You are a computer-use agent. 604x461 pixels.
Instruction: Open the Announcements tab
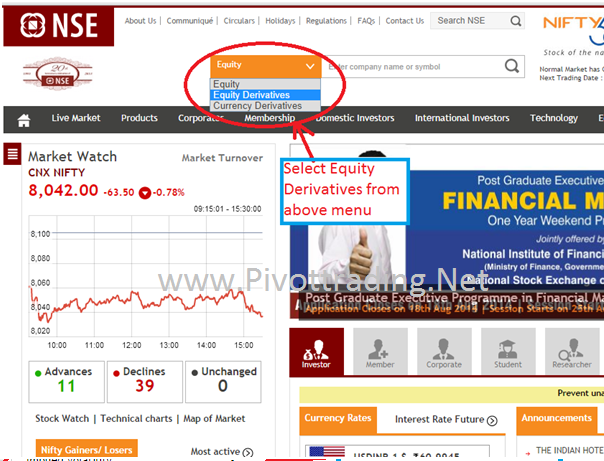pos(557,418)
